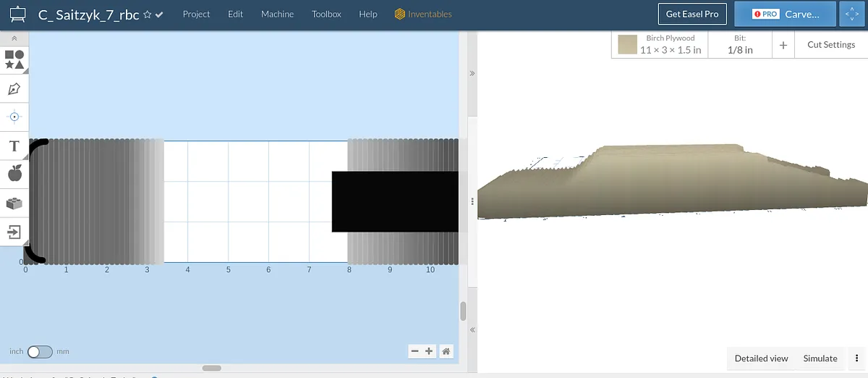Open the Machine menu
Screen dimensions: 868x378
pos(277,14)
